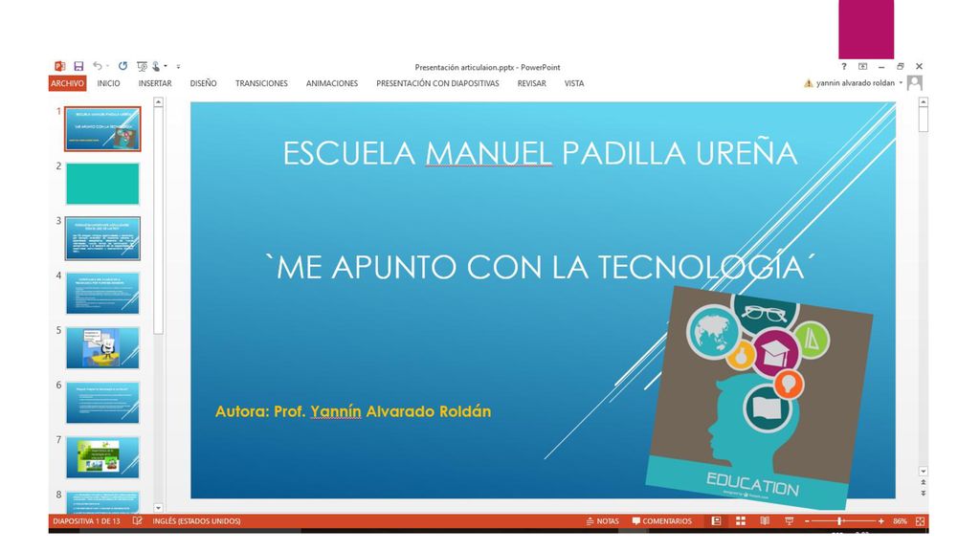980x551 pixels.
Task: Switch to Reading view icon
Action: coord(765,521)
